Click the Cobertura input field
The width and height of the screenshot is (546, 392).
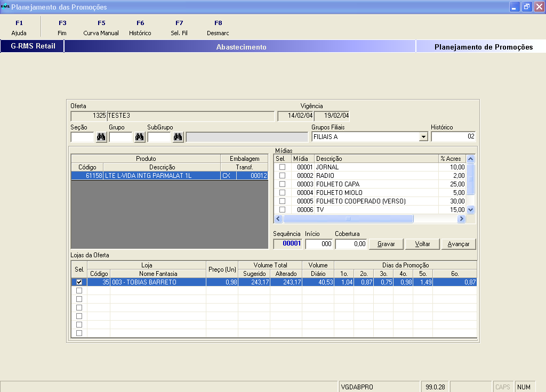351,244
